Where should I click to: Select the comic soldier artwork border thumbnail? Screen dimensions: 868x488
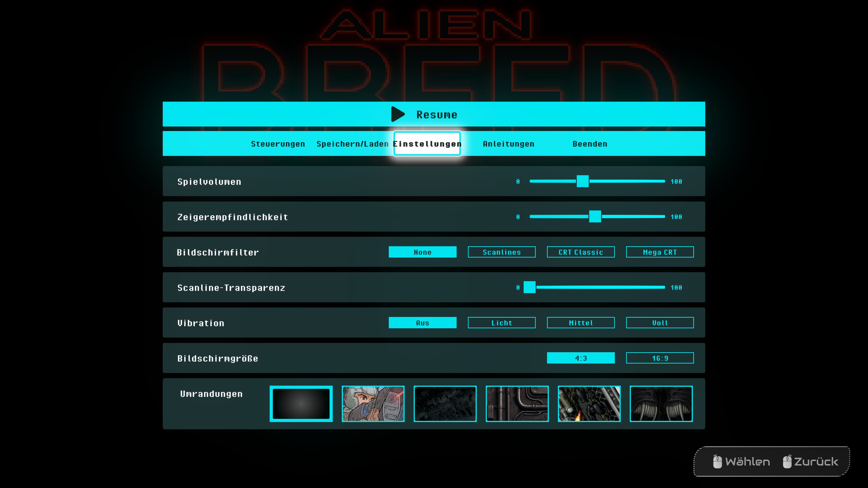click(x=373, y=404)
